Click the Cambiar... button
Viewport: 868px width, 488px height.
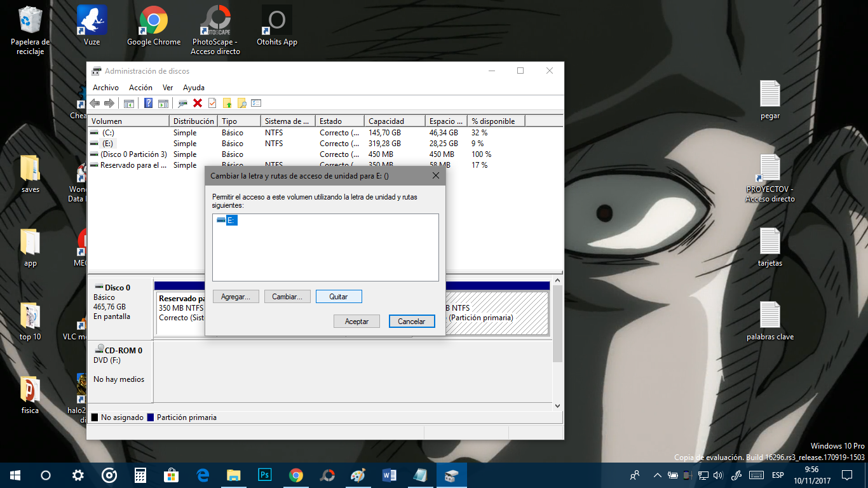(x=288, y=297)
